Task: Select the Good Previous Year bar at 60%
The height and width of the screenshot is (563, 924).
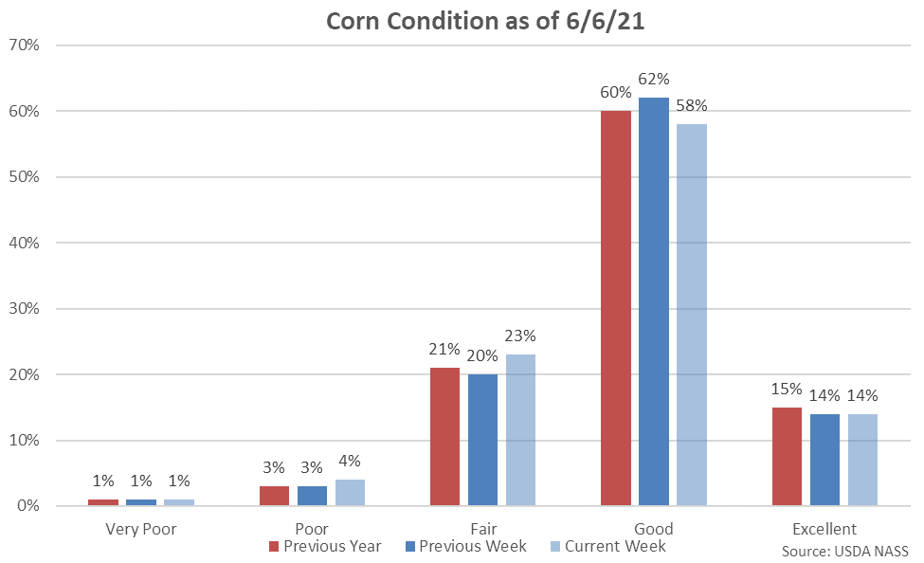Action: point(616,308)
